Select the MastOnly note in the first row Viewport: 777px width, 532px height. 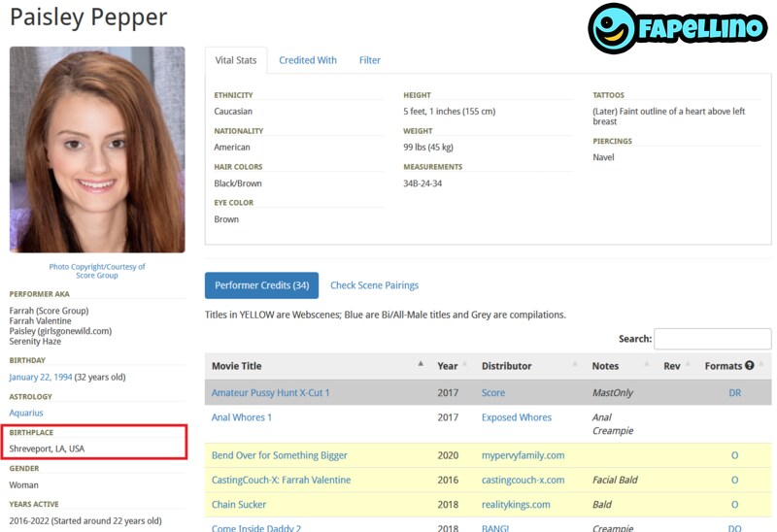613,393
